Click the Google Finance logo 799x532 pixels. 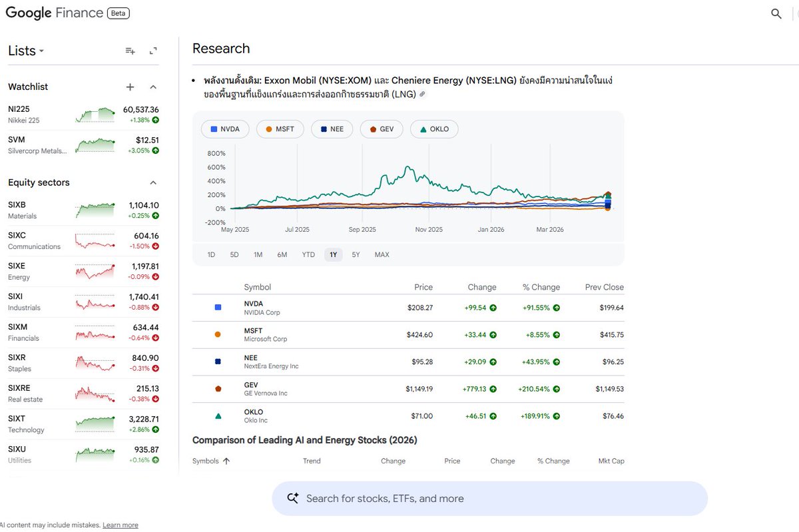(54, 13)
